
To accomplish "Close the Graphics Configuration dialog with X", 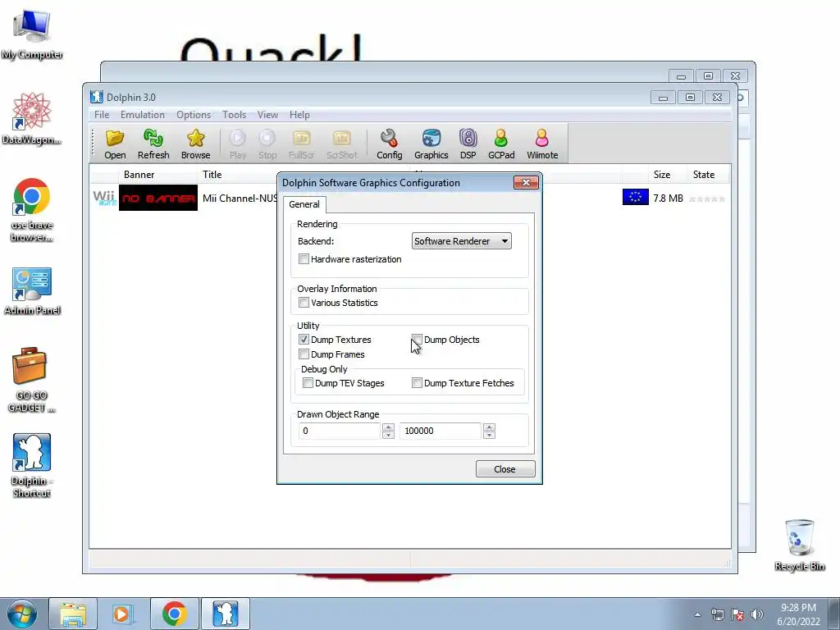I will [526, 183].
